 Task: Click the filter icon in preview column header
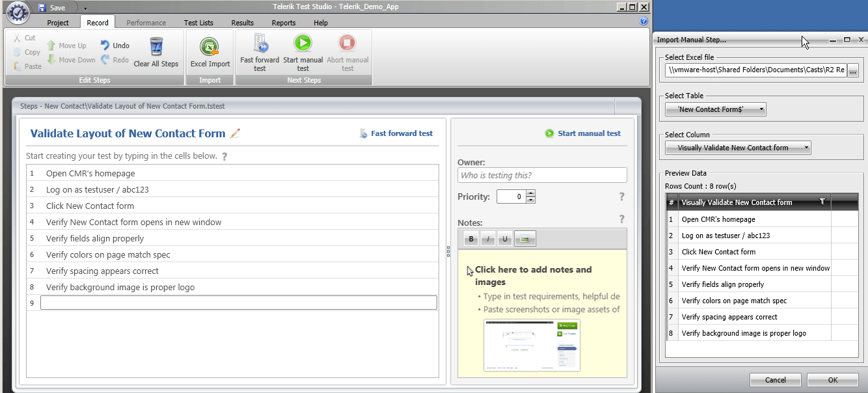tap(822, 202)
